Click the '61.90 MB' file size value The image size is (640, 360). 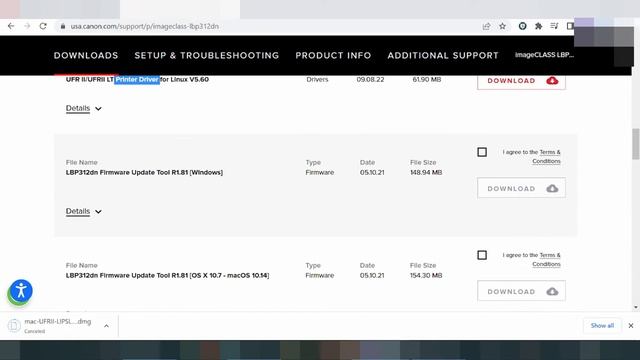[427, 80]
